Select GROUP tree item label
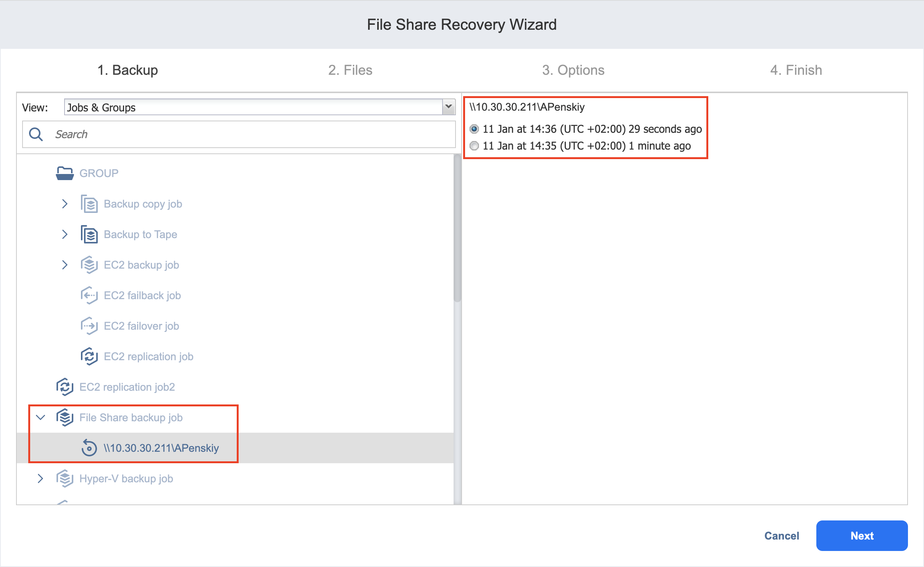Viewport: 924px width, 567px height. 99,173
